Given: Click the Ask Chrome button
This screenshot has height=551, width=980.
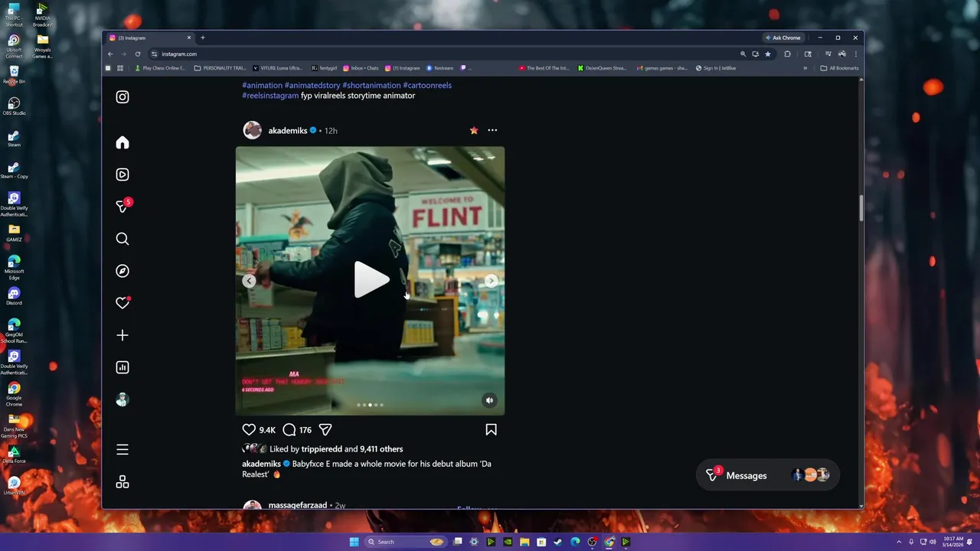Looking at the screenshot, I should (x=782, y=37).
